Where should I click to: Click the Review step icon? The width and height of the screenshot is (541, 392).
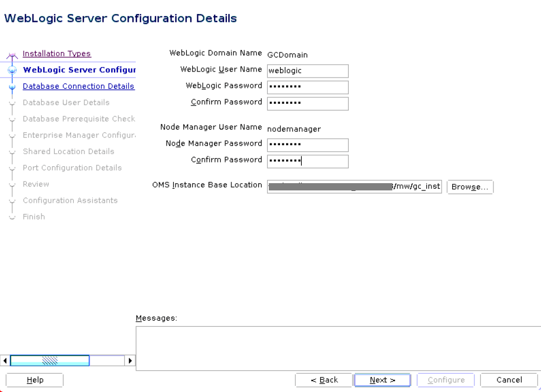coord(12,184)
